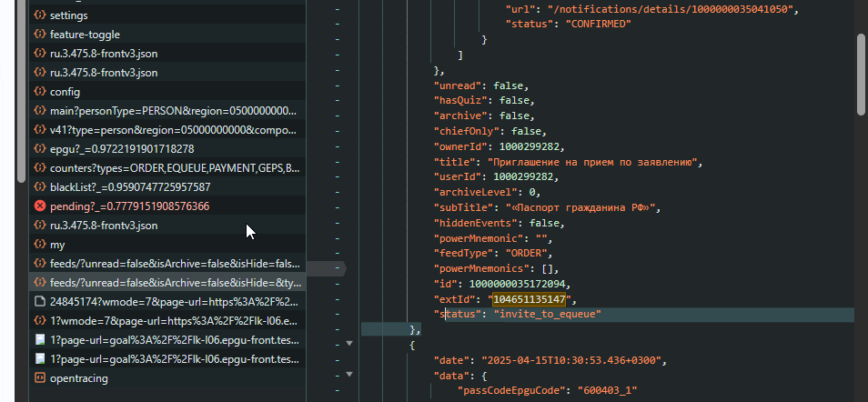Collapse the object above the "date" line
The image size is (868, 402).
[349, 343]
